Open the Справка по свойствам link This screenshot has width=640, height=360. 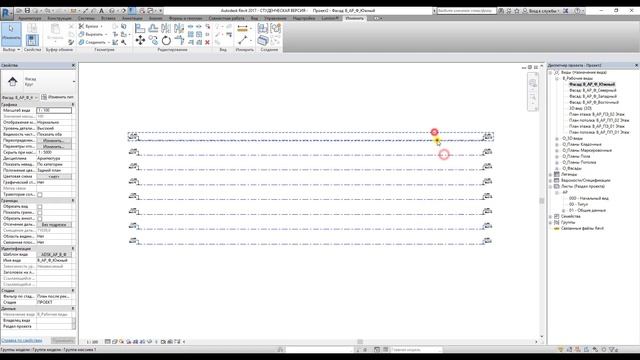pyautogui.click(x=22, y=340)
